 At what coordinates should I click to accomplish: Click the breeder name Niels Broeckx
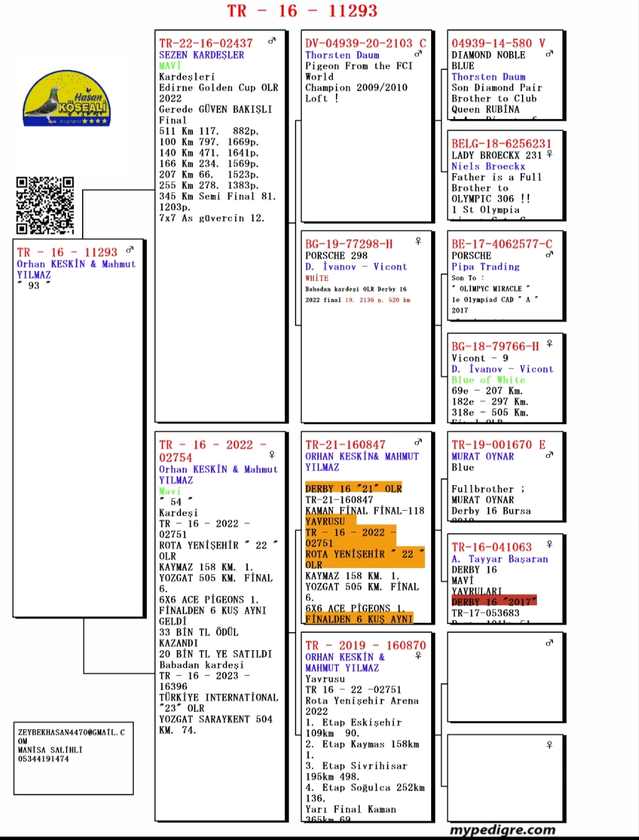click(x=488, y=166)
